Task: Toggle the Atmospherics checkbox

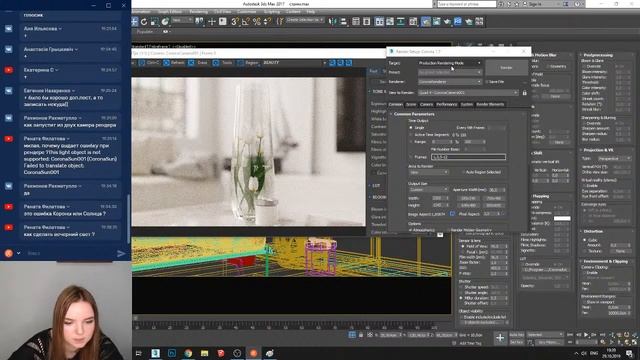Action: pos(410,230)
